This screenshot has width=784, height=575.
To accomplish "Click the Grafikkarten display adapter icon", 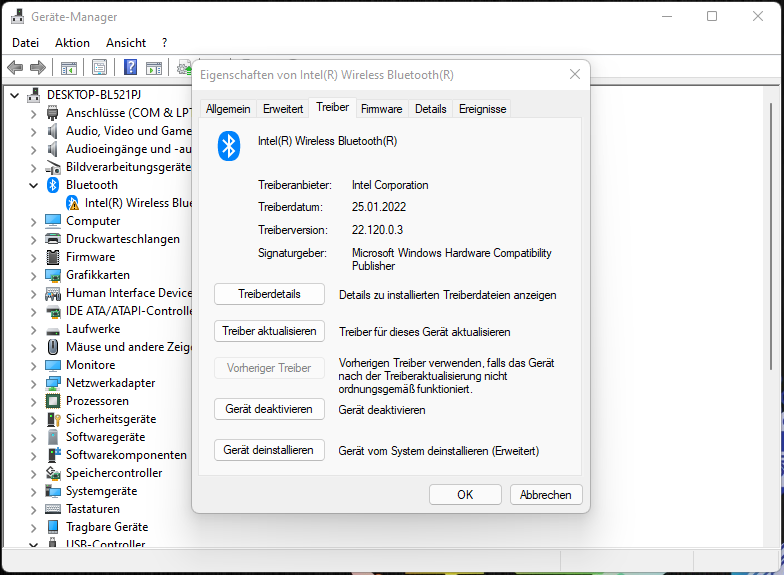I will click(52, 275).
